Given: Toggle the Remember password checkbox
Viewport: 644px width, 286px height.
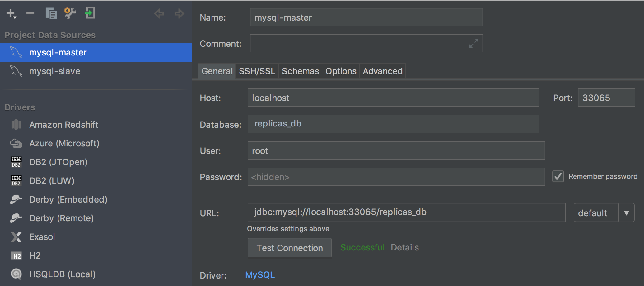Looking at the screenshot, I should point(558,176).
